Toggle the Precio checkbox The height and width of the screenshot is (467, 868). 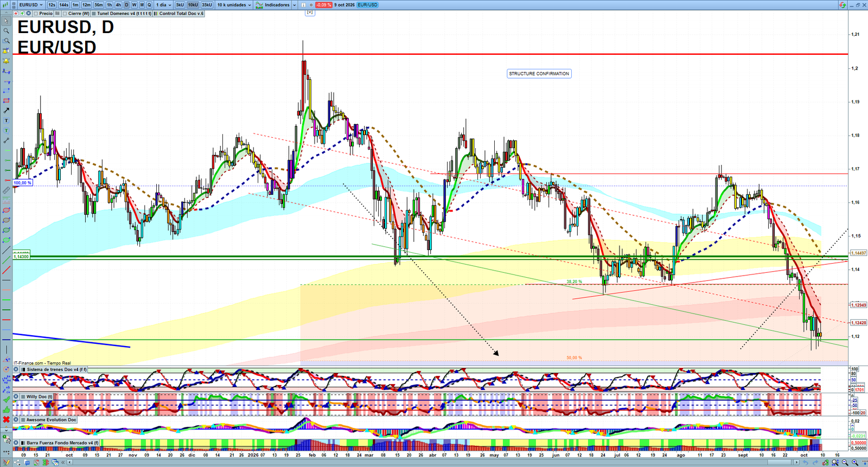pyautogui.click(x=36, y=14)
